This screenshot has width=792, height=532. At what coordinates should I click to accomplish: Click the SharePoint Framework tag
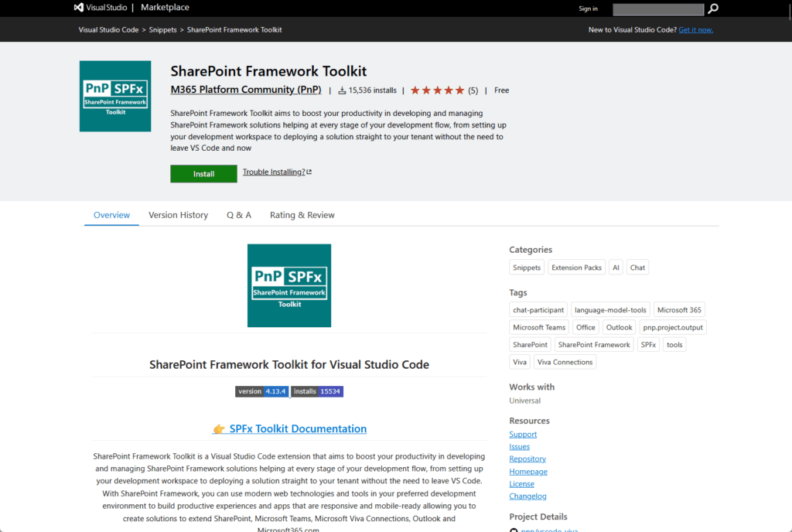click(594, 345)
